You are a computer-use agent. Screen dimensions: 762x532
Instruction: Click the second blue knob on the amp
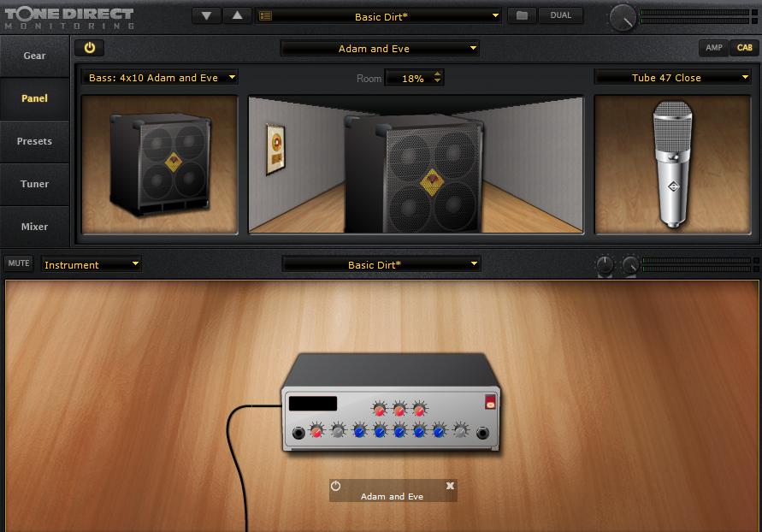(x=380, y=430)
